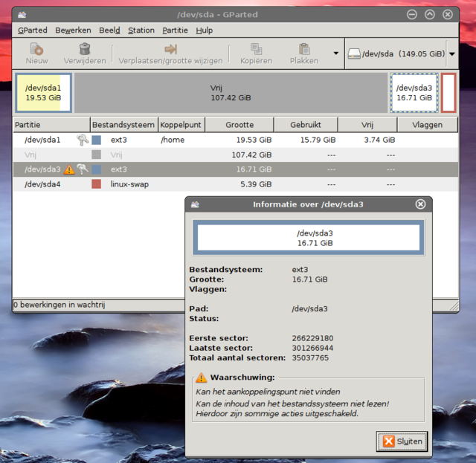The image size is (476, 463).
Task: Expand the toolbar overflow arrow next to Plakken
Action: (335, 54)
